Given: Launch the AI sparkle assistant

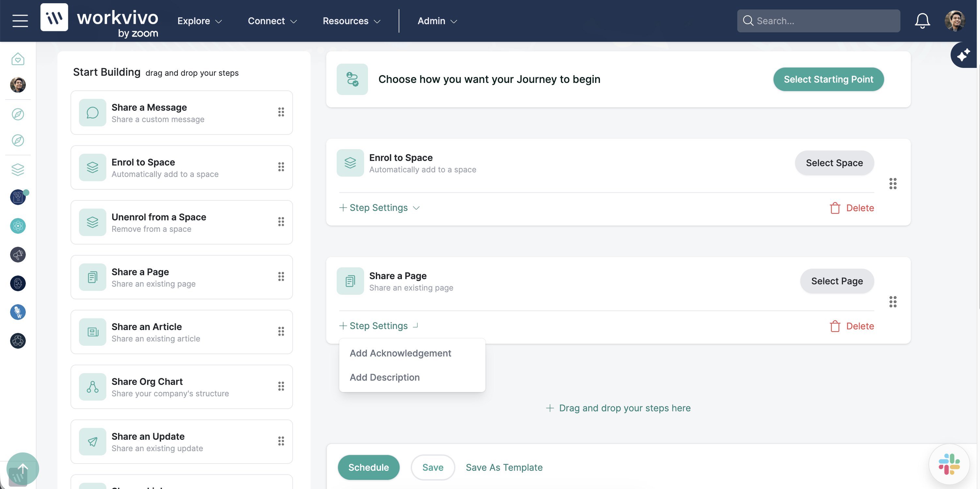Looking at the screenshot, I should click(x=964, y=55).
